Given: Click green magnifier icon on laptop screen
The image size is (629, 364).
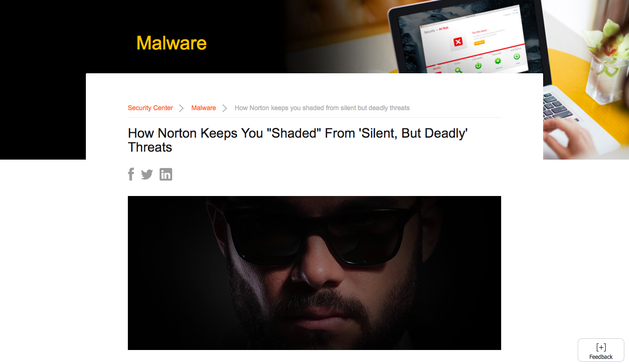Looking at the screenshot, I should (458, 70).
